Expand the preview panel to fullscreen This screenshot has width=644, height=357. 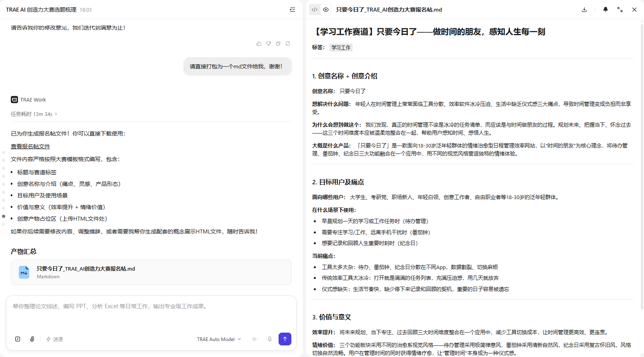[x=620, y=10]
